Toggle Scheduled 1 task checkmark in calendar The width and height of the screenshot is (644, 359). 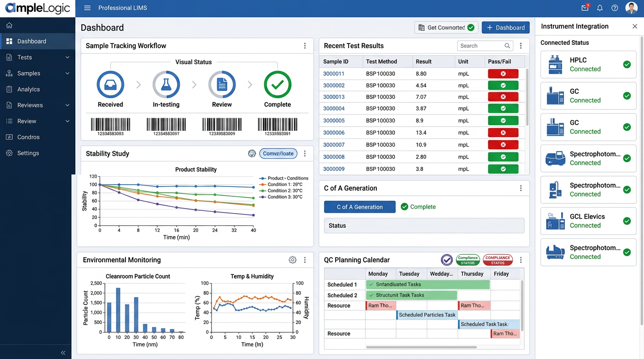[x=371, y=284]
